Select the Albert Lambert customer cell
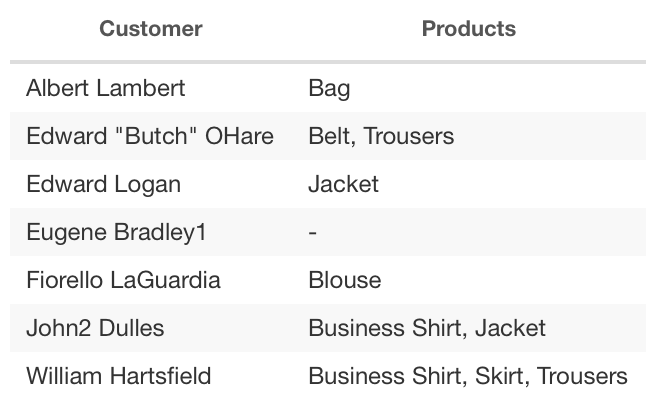Screen dimensions: 670x404 coord(106,88)
